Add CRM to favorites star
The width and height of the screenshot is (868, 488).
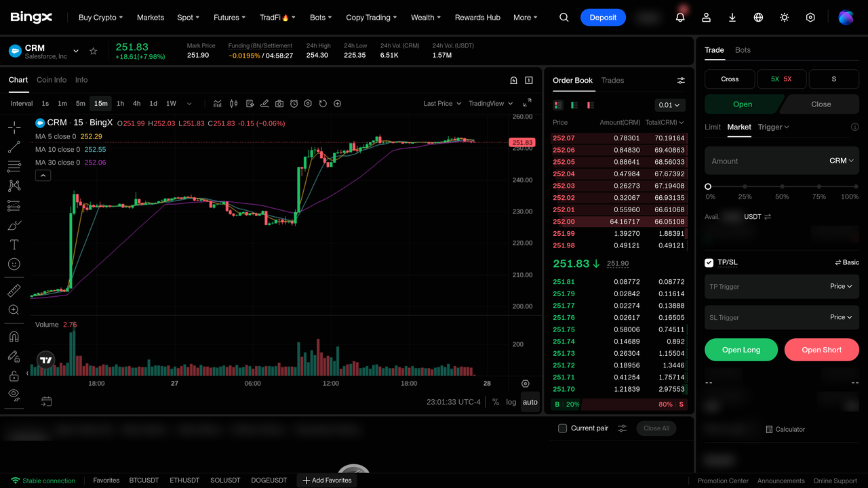pos(94,51)
